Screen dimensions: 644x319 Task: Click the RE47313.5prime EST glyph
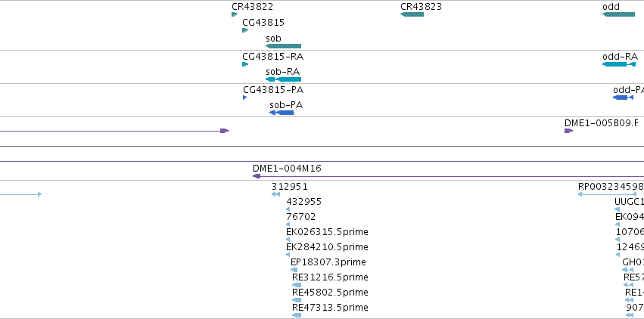(297, 315)
